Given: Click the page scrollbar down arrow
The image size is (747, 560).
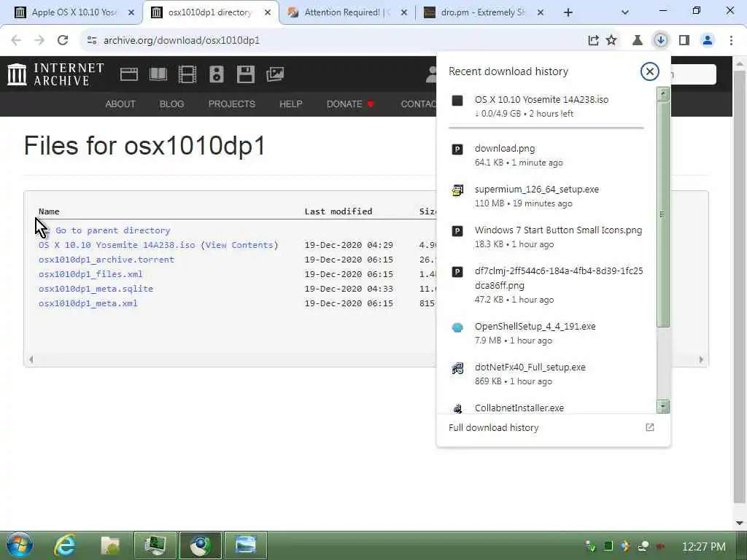Looking at the screenshot, I should 740,523.
